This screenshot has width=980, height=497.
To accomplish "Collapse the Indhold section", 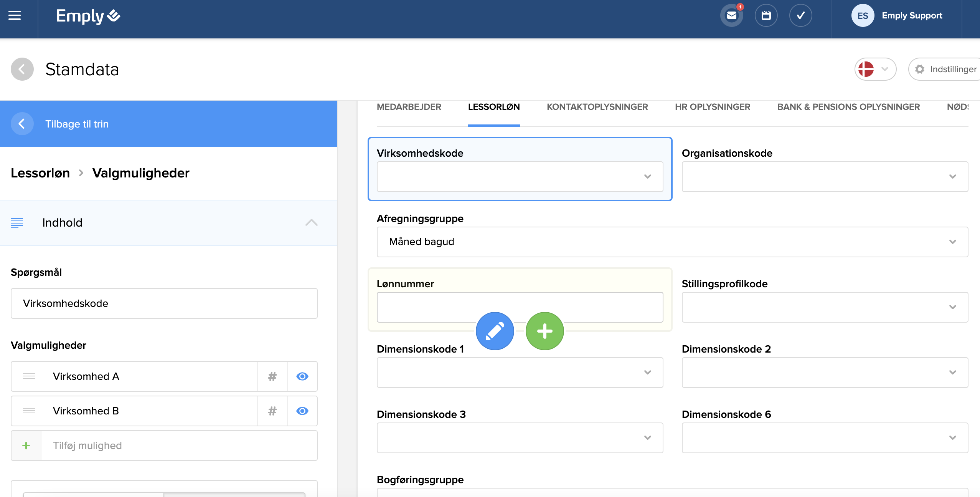I will tap(311, 223).
